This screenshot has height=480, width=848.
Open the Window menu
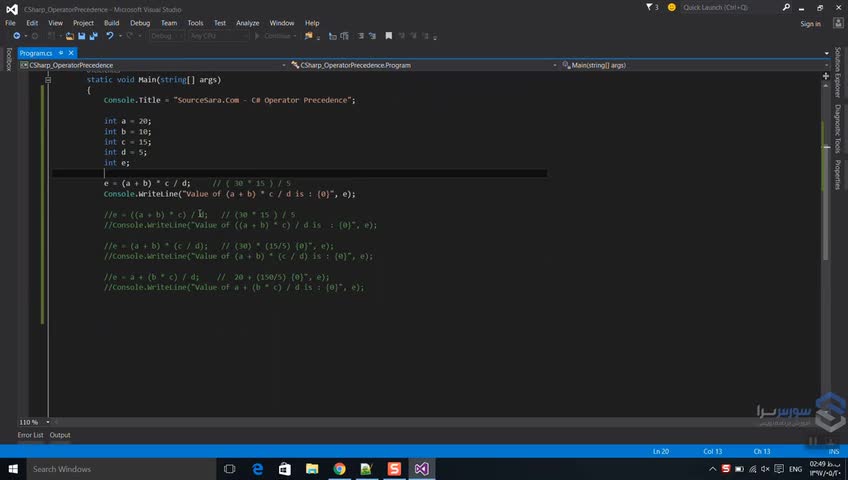[282, 23]
